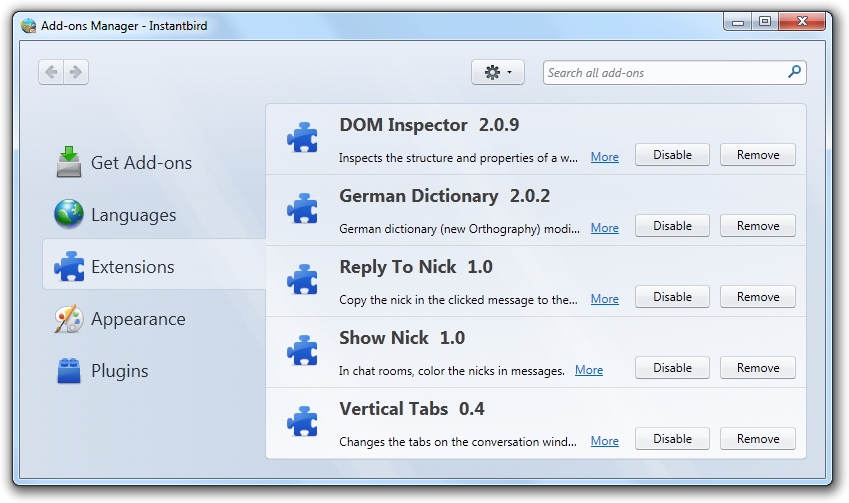Click the DOM Inspector puzzle icon

pos(302,138)
